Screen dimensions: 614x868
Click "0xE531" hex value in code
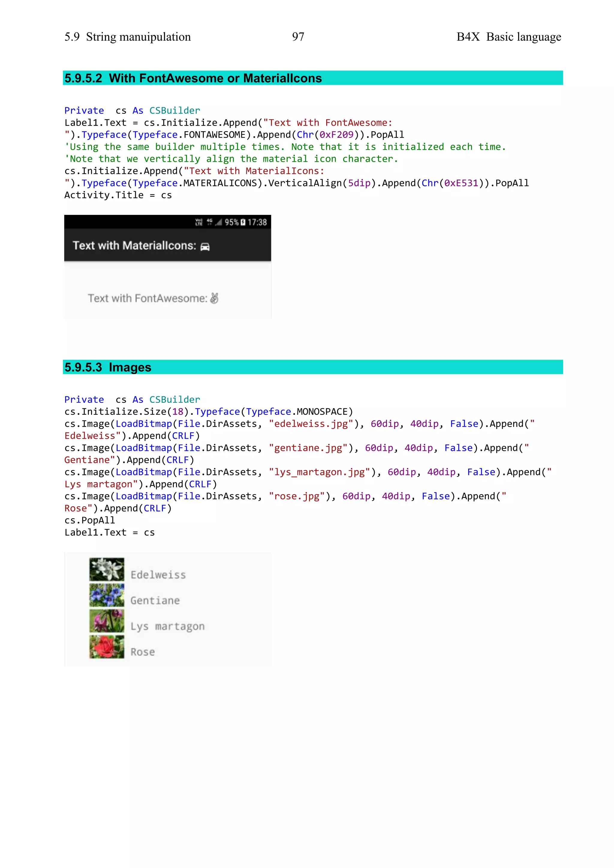coord(461,183)
